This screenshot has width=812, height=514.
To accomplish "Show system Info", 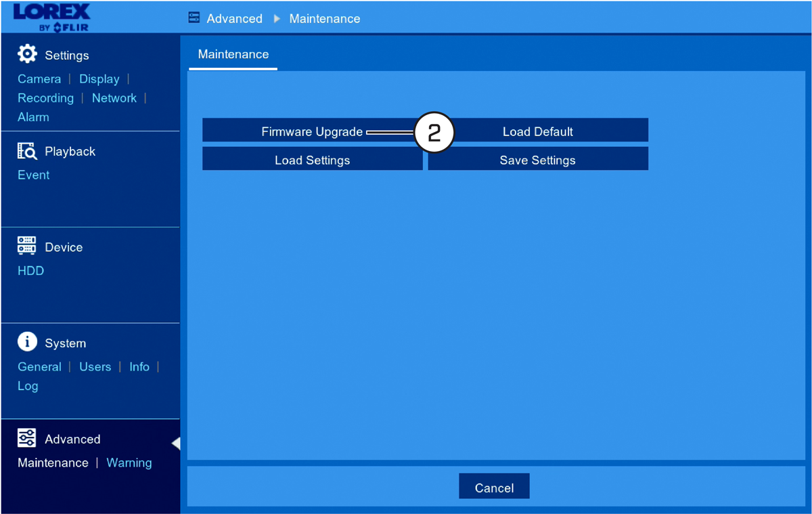I will point(139,367).
